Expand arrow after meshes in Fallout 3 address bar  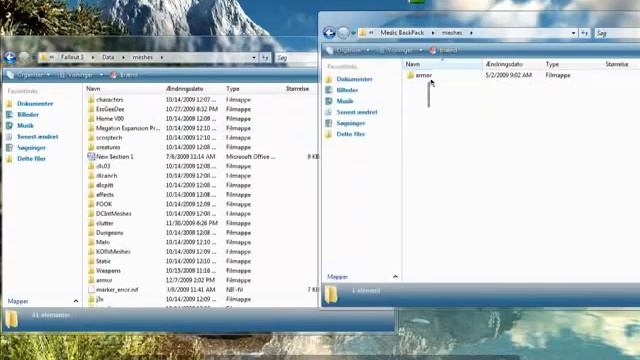pyautogui.click(x=162, y=58)
